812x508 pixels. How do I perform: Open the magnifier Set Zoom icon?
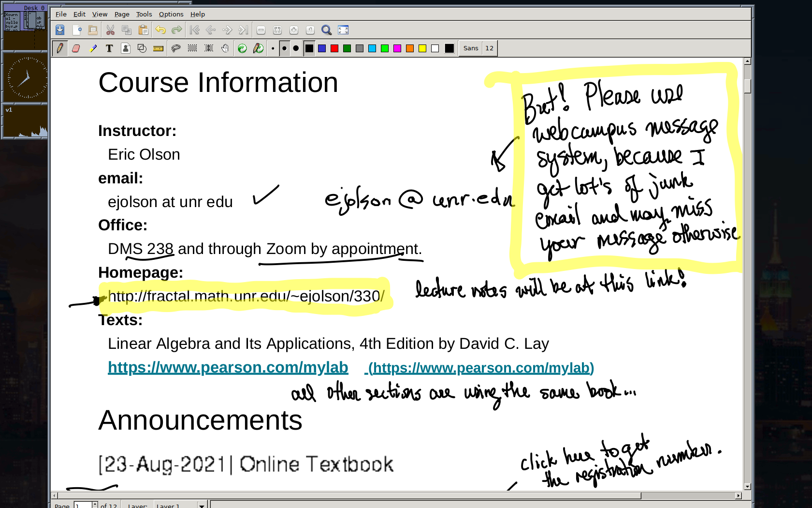click(327, 30)
